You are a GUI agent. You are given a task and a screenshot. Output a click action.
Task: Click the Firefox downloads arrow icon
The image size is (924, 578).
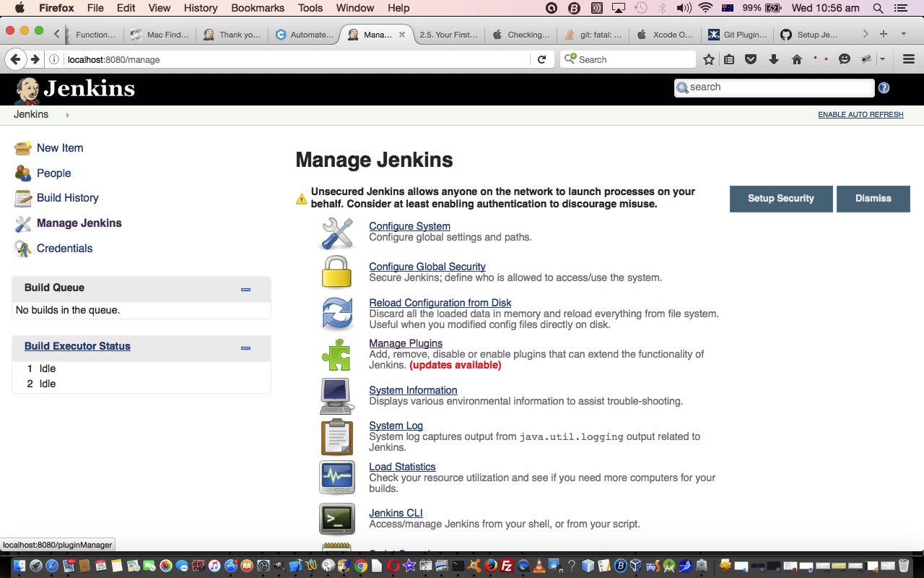click(x=774, y=59)
